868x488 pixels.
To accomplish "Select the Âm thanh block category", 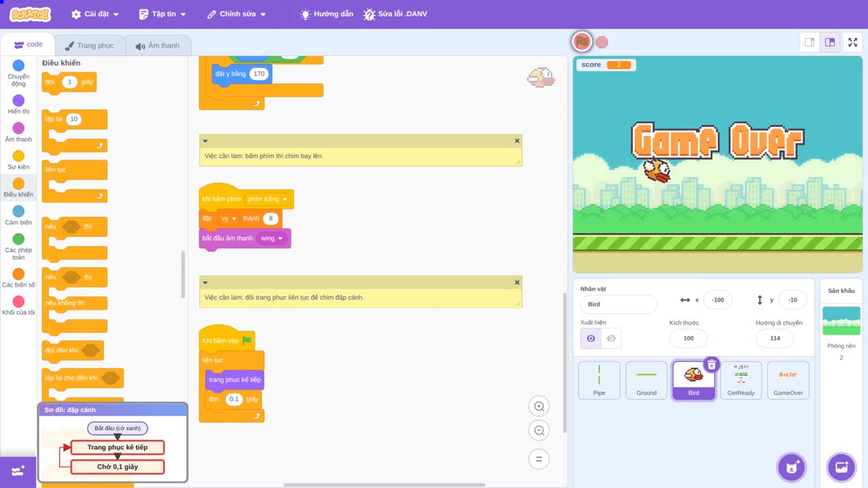I will click(18, 132).
